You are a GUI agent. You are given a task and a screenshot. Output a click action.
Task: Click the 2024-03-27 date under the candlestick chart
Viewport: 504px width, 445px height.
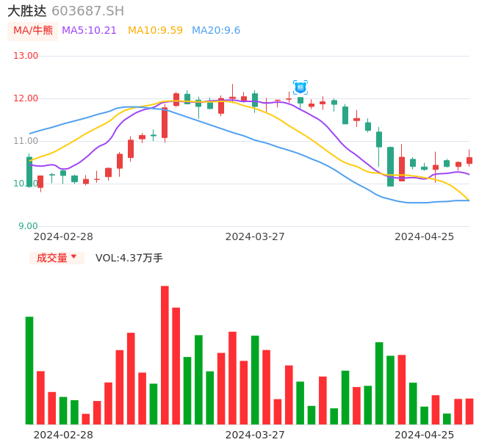tap(254, 236)
